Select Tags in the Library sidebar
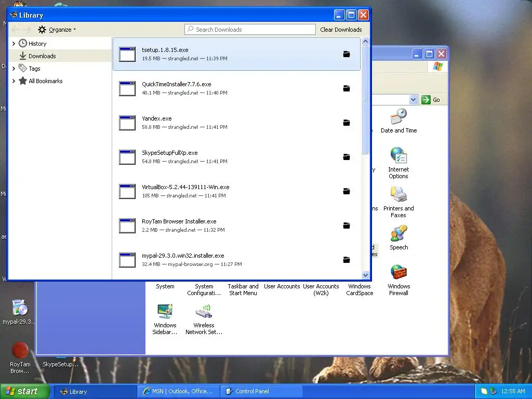Viewport: 532px width, 399px height. click(34, 69)
